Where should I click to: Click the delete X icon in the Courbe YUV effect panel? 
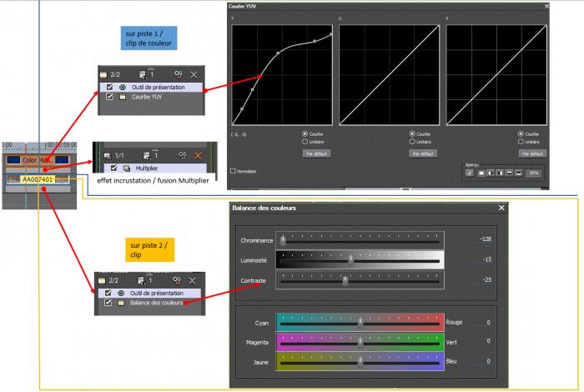tap(194, 75)
